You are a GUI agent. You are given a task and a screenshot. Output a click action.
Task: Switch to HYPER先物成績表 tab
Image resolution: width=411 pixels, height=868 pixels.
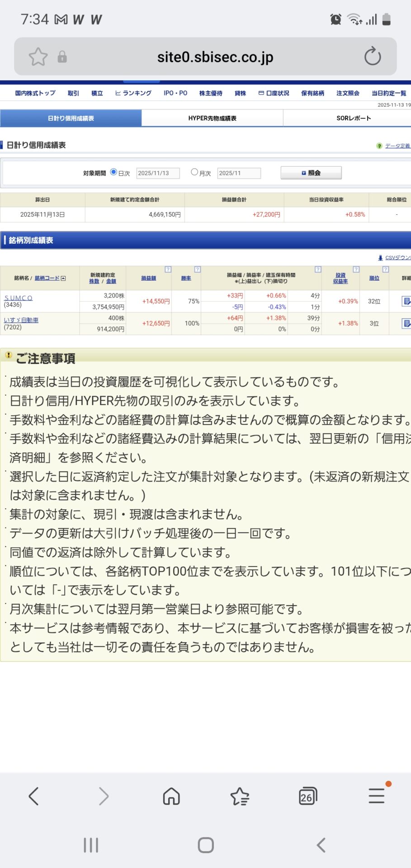tap(212, 118)
